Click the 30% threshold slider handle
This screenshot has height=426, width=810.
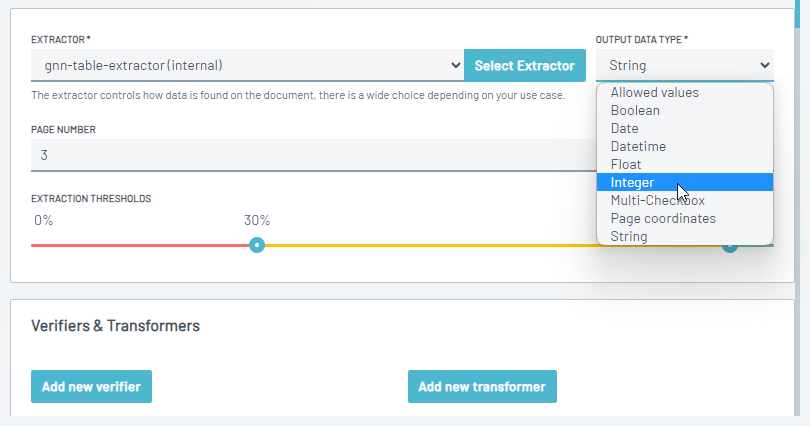point(257,245)
